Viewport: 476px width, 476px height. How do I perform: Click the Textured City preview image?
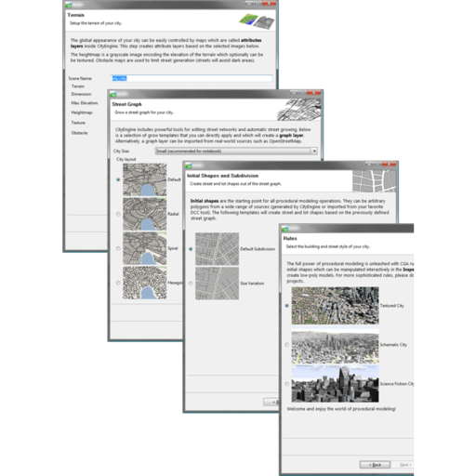pyautogui.click(x=335, y=306)
